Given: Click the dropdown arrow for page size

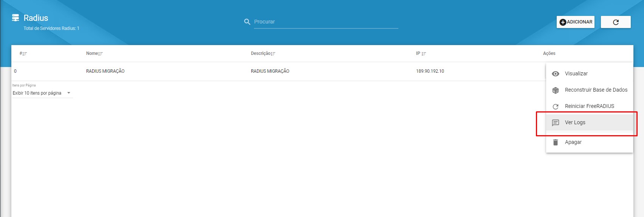Looking at the screenshot, I should click(69, 93).
